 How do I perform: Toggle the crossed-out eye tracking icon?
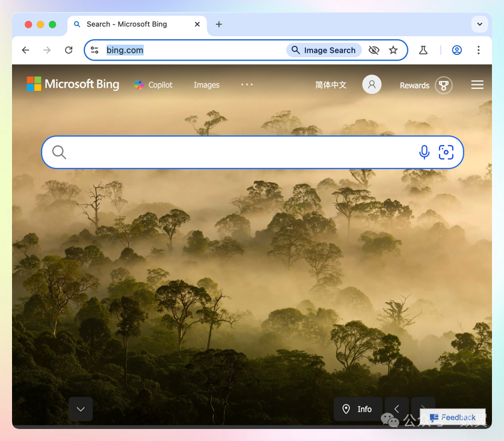pos(374,51)
